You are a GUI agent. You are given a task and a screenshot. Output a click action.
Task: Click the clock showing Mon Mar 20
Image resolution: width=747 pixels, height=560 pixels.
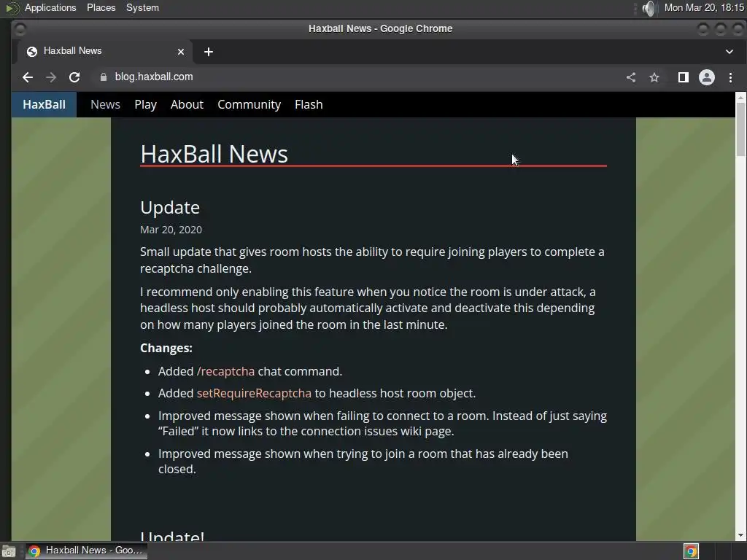[704, 7]
